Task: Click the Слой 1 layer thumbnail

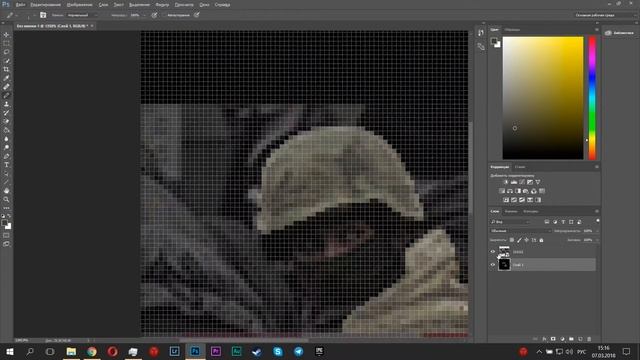Action: (504, 265)
